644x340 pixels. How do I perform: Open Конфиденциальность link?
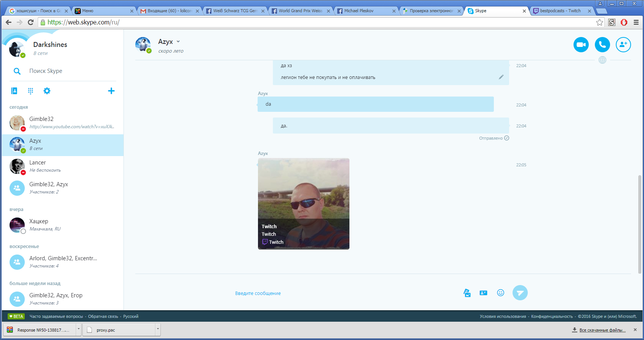(x=552, y=316)
